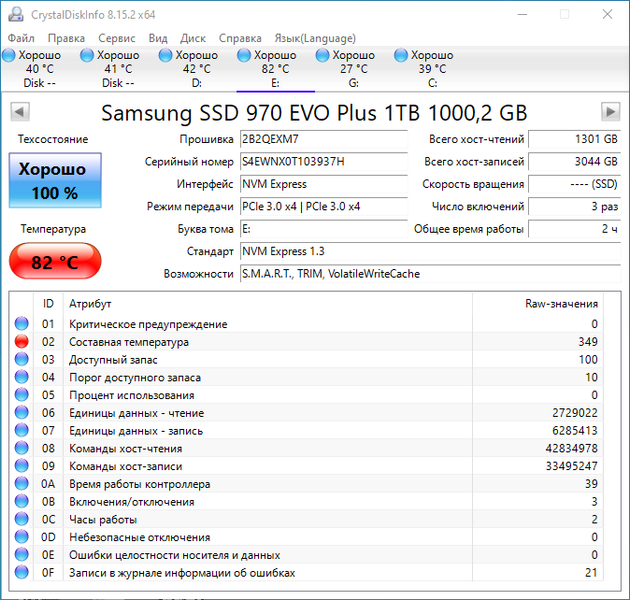Click the ID column header
The height and width of the screenshot is (600, 630).
pyautogui.click(x=48, y=304)
